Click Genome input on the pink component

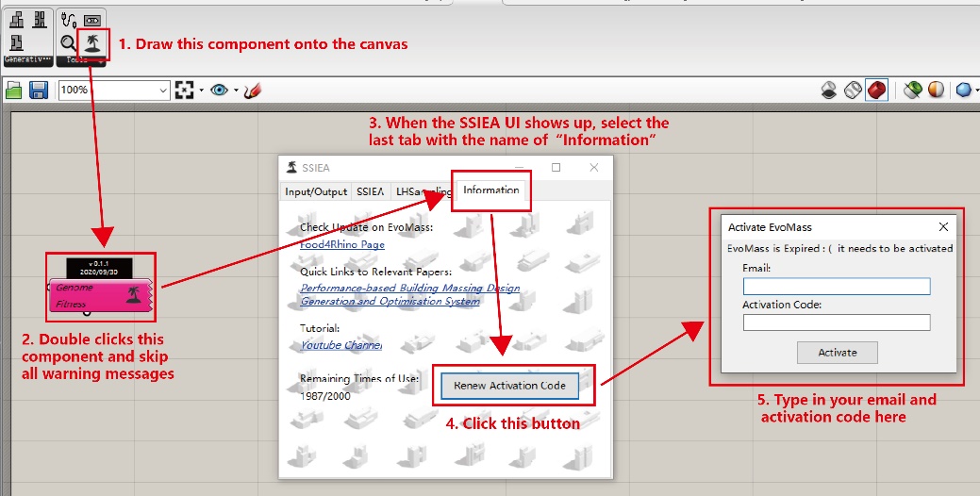point(75,288)
